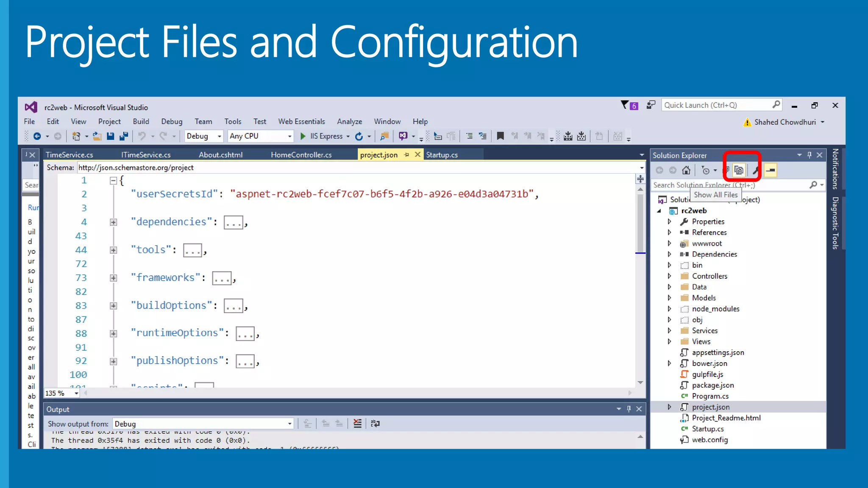Screen dimensions: 868x488
Task: Collapse the rc2web project node
Action: point(659,211)
